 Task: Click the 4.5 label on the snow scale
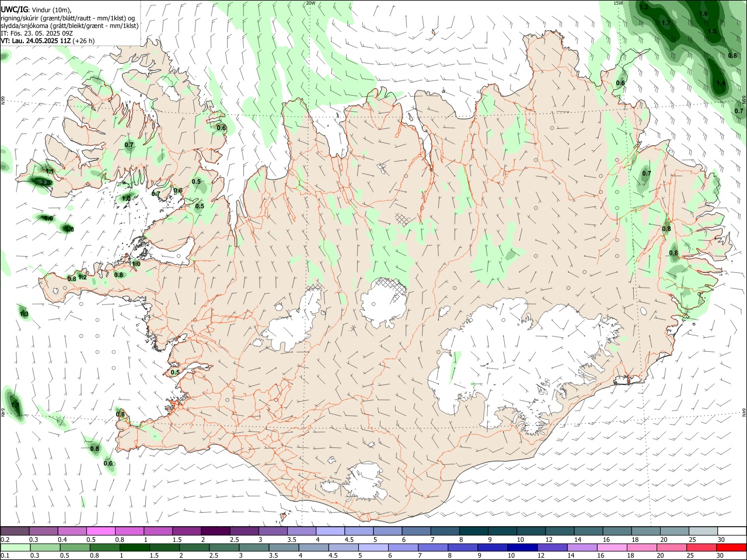pyautogui.click(x=349, y=540)
